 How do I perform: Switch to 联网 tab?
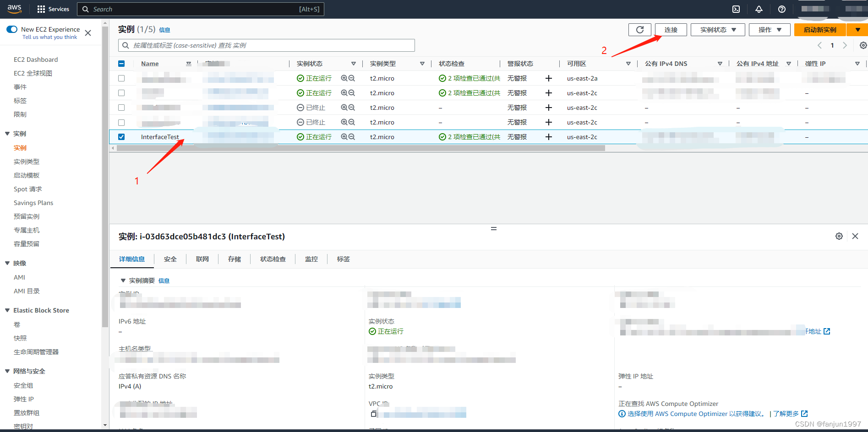pos(202,259)
